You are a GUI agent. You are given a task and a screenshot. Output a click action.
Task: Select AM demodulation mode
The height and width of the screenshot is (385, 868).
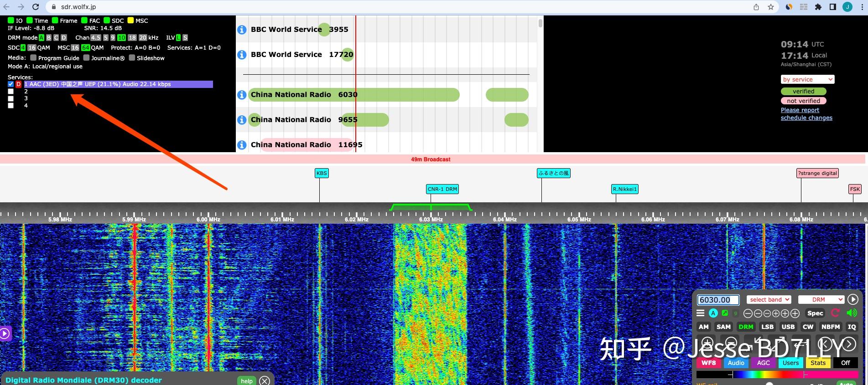tap(704, 327)
